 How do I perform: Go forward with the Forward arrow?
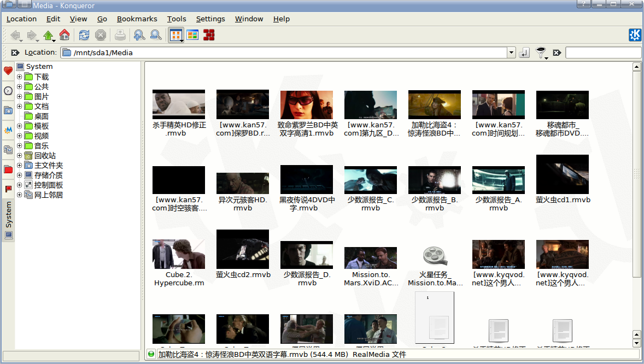coord(32,36)
